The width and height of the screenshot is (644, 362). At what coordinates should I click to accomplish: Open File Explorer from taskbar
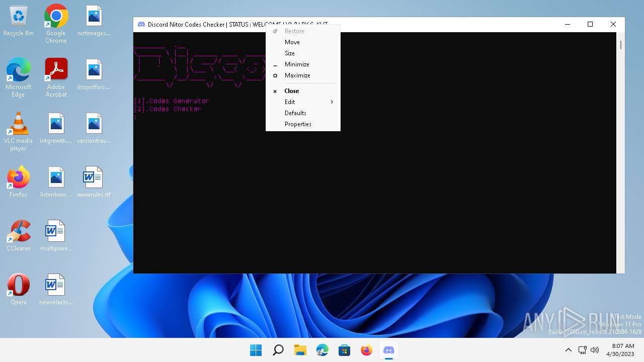point(300,350)
